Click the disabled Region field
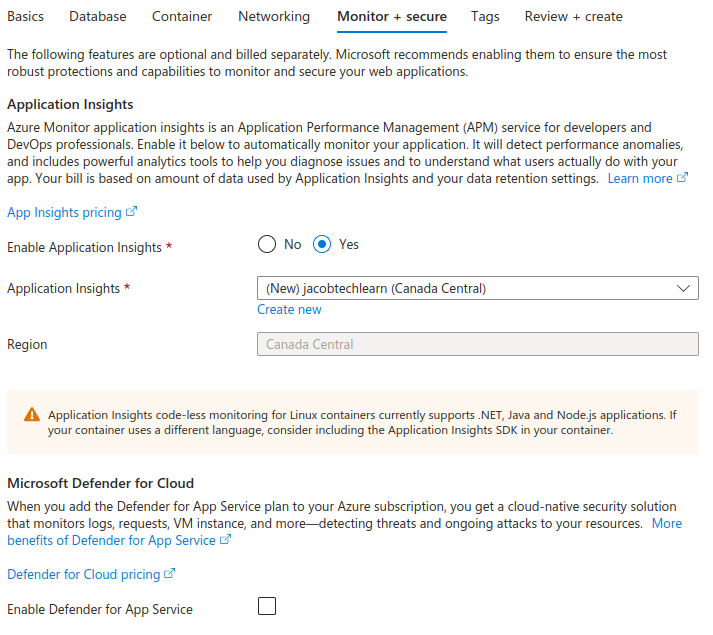Screen dimensions: 713x635 [x=477, y=344]
